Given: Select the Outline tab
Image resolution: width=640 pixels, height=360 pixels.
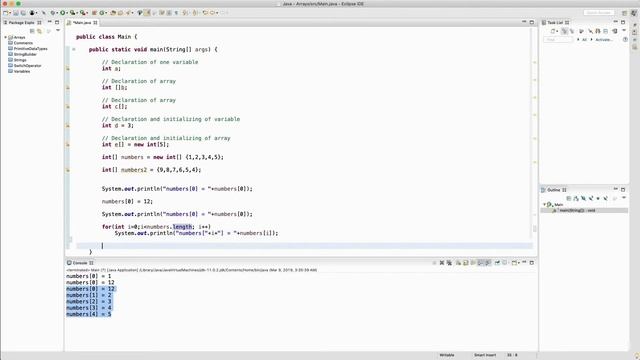Looking at the screenshot, I should click(554, 190).
